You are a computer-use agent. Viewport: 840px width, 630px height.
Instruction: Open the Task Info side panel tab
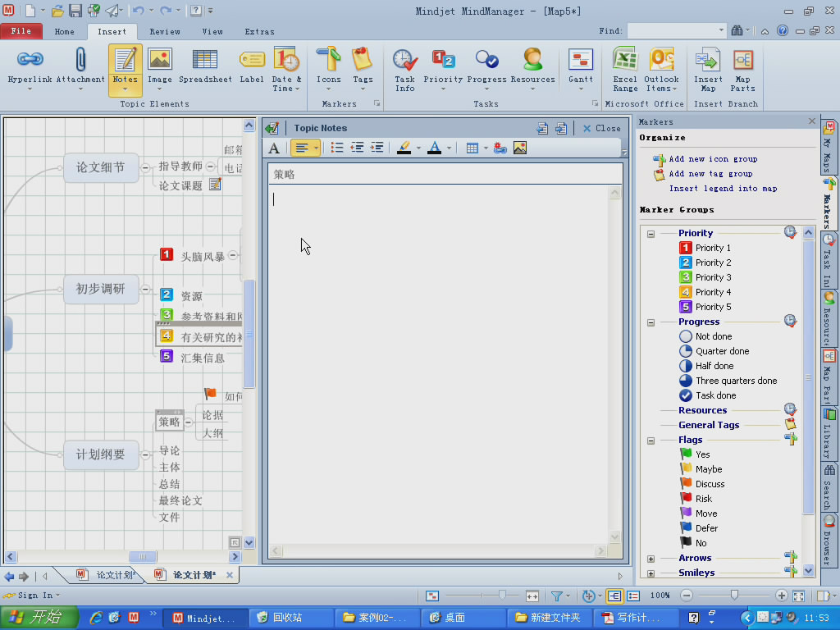tap(829, 261)
